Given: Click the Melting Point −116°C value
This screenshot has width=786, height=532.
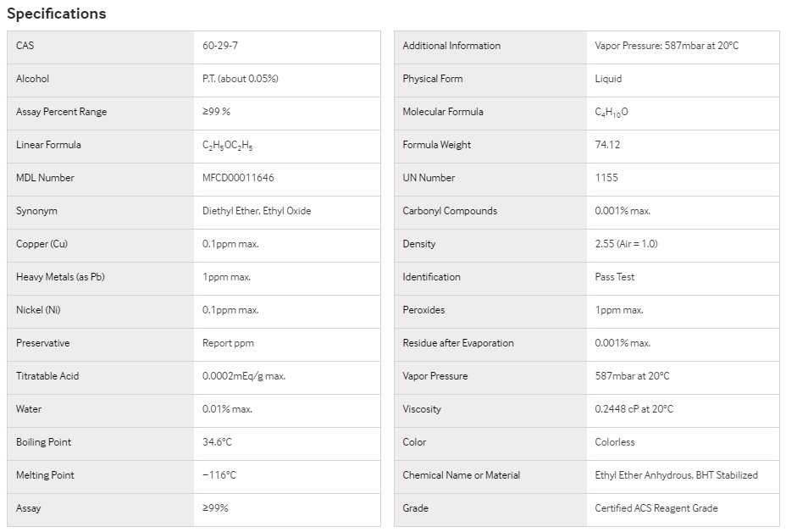Looking at the screenshot, I should pos(219,475).
